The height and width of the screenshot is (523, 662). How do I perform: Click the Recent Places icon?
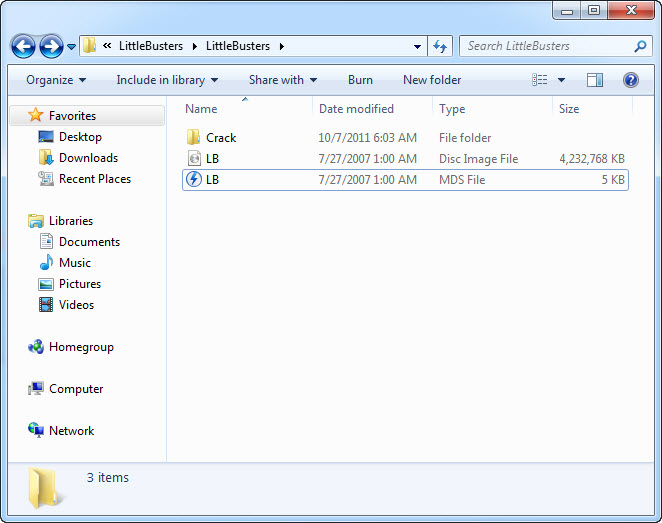point(46,179)
